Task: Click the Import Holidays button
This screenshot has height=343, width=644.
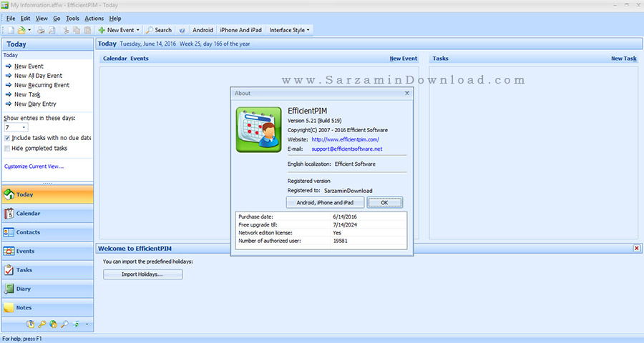Action: 143,274
